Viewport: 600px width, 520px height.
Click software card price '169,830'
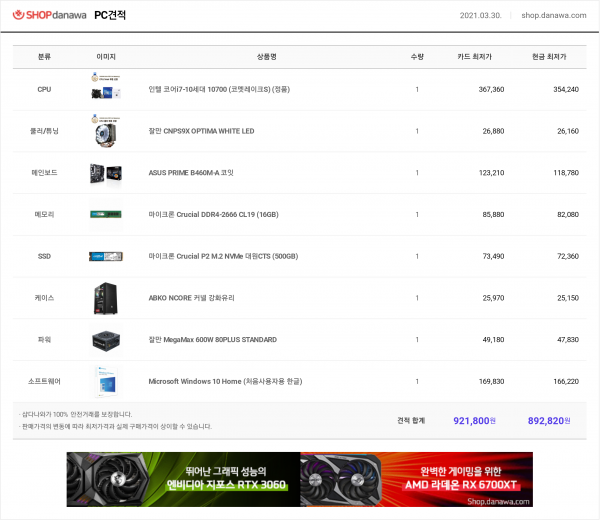(491, 381)
